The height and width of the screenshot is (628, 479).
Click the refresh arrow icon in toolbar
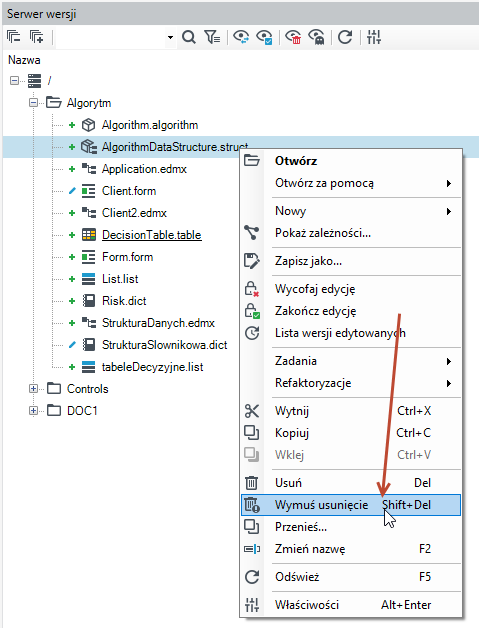click(x=345, y=37)
